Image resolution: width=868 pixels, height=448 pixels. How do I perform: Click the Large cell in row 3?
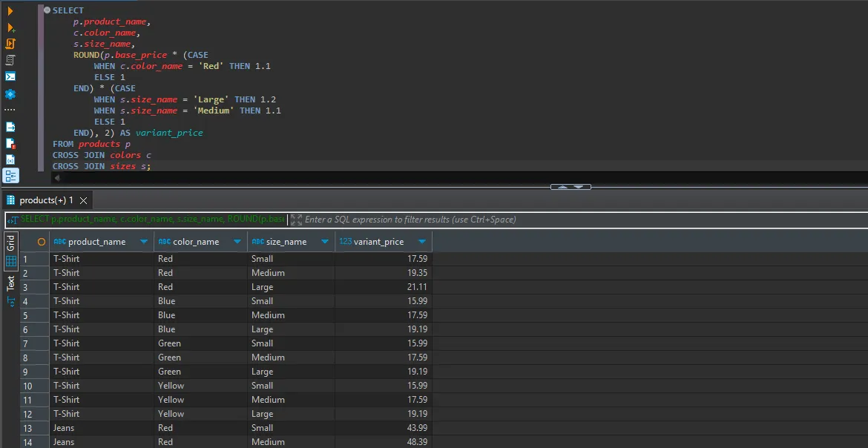click(291, 287)
